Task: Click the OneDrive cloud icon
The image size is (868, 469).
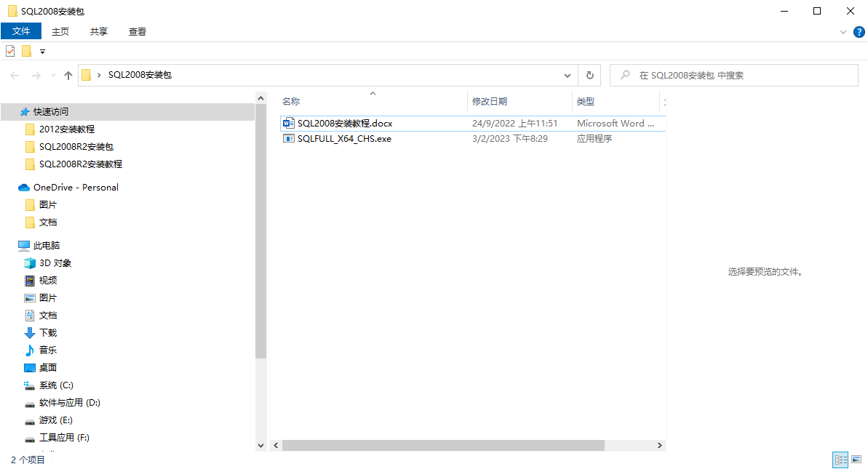Action: click(24, 188)
